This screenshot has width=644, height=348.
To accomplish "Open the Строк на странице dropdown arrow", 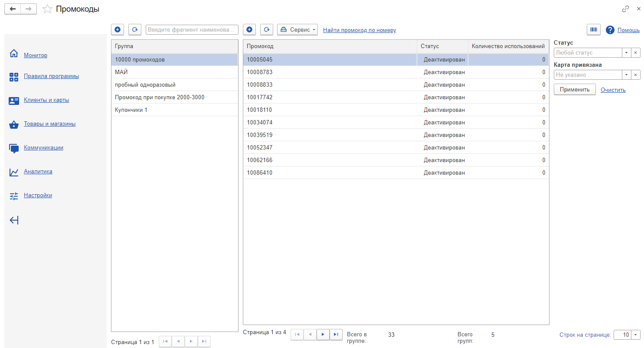I will 636,335.
